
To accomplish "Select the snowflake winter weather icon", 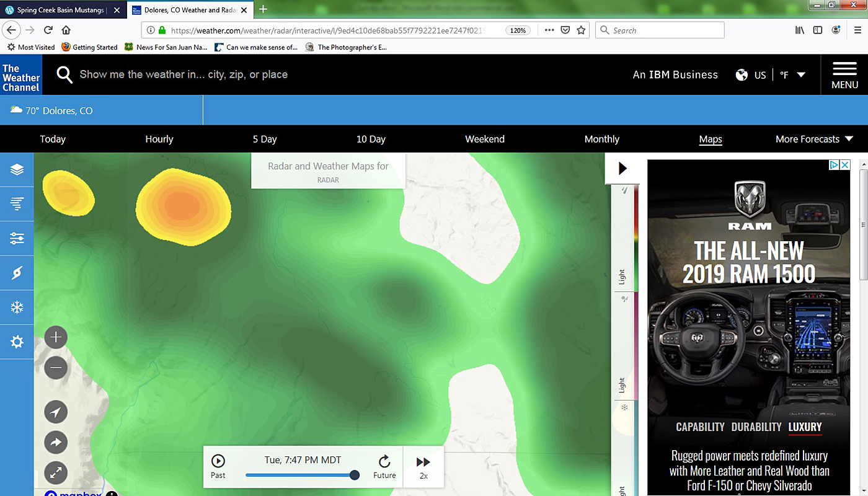I will click(17, 308).
